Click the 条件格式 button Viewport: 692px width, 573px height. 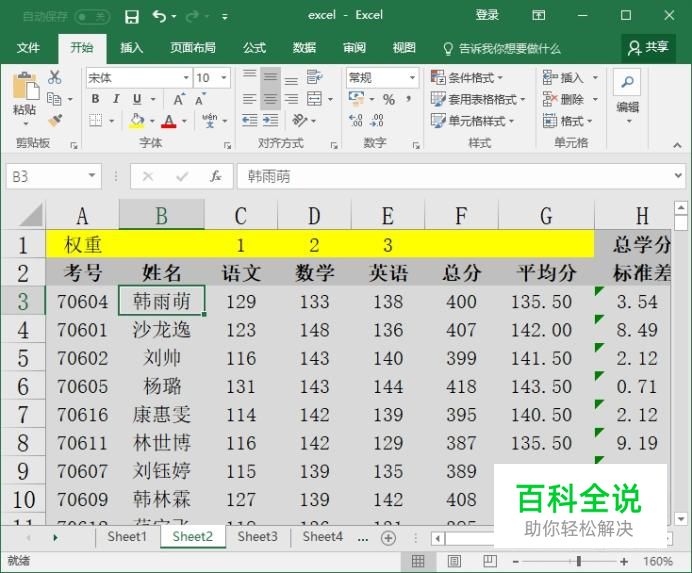(467, 78)
